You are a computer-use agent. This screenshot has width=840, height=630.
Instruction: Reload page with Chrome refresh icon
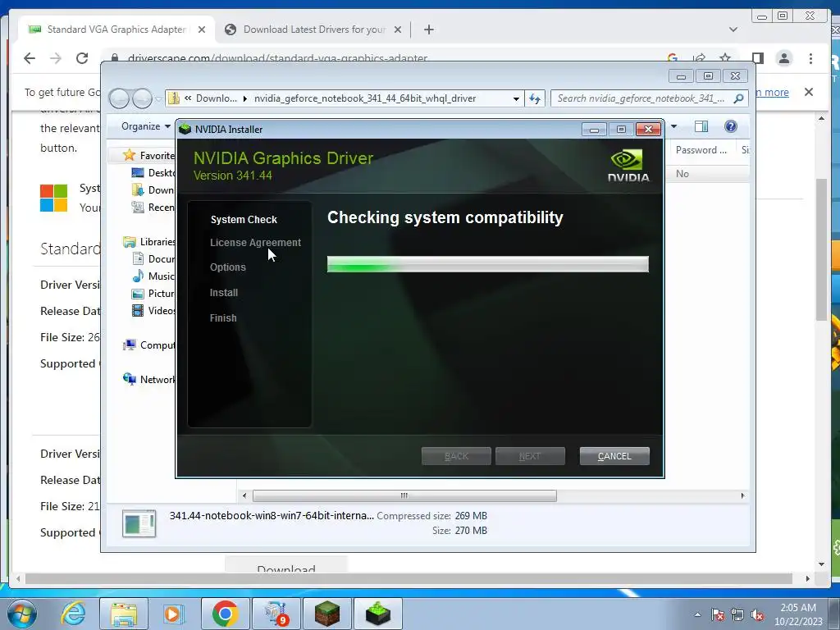(x=82, y=58)
